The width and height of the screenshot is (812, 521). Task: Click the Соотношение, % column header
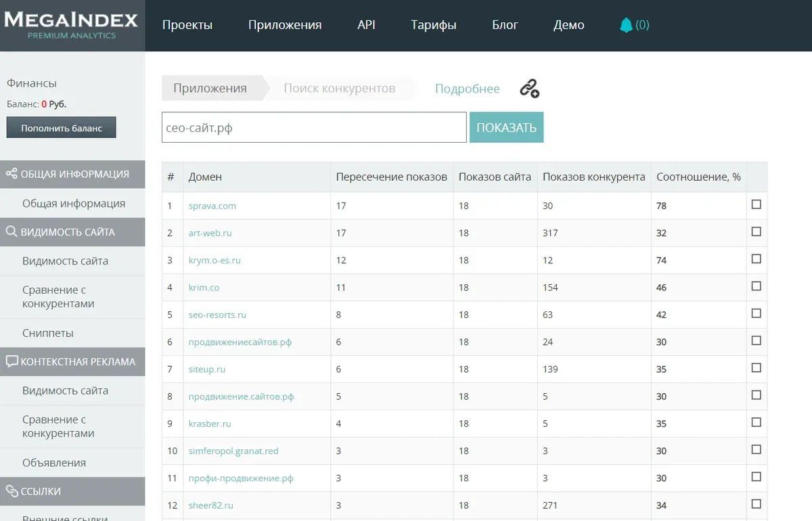pyautogui.click(x=698, y=177)
